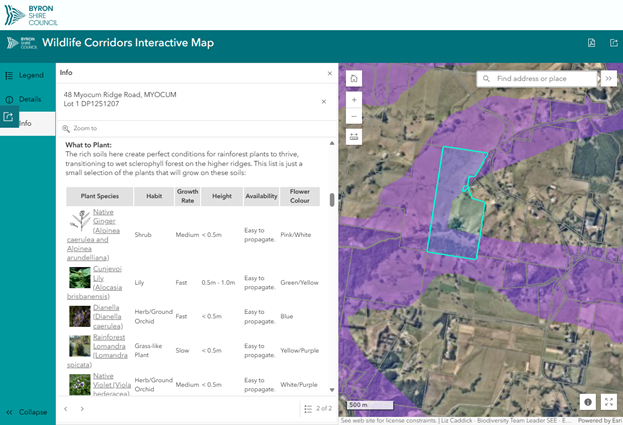Click the share icon in top-right header

(611, 43)
